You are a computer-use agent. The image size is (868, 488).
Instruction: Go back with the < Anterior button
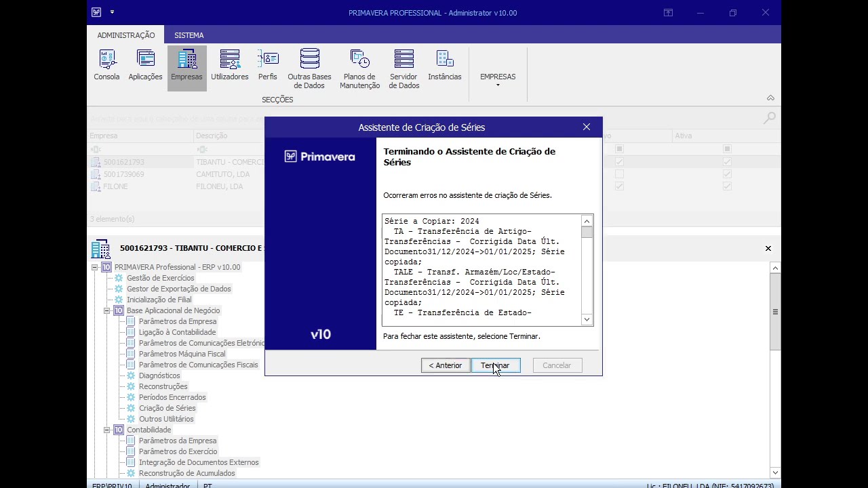[446, 365]
